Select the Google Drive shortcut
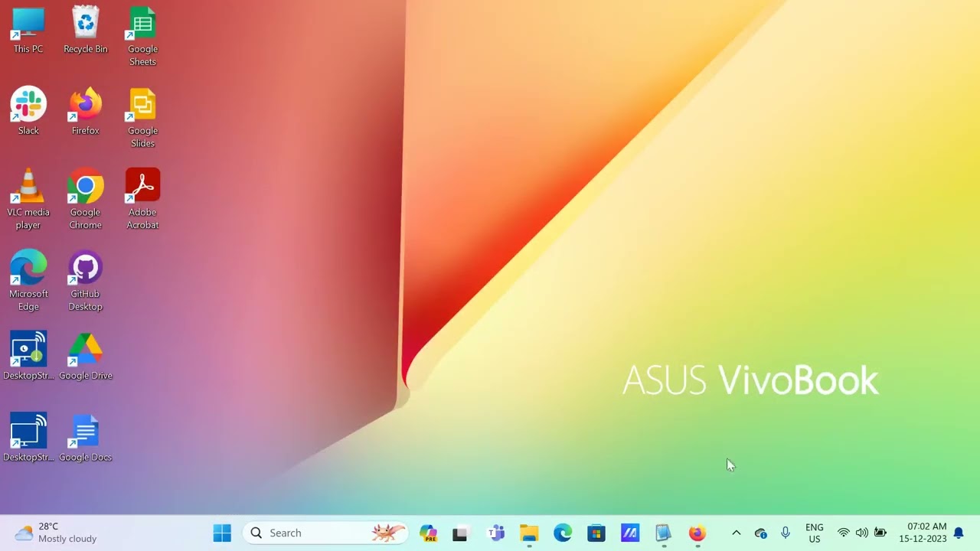Screen dimensions: 980x551 coord(86,356)
